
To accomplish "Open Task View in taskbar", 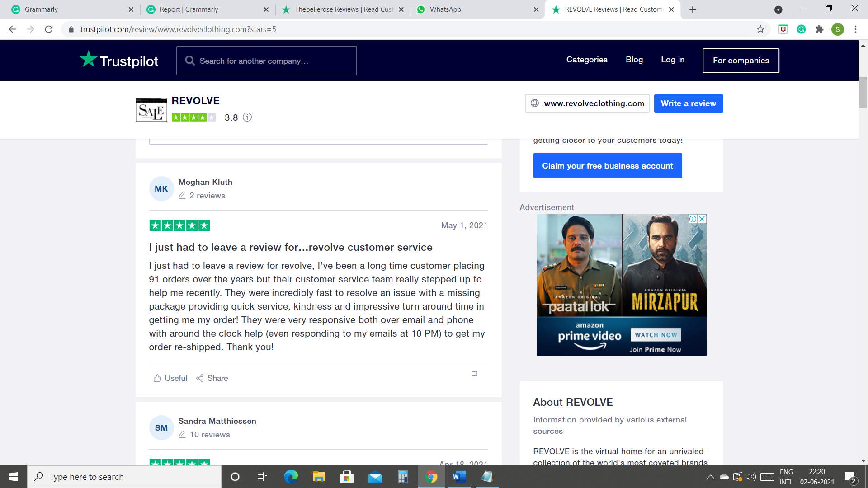I will click(262, 477).
